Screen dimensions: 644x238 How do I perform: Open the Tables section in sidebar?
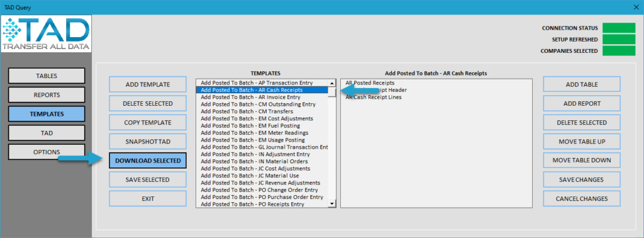[47, 76]
